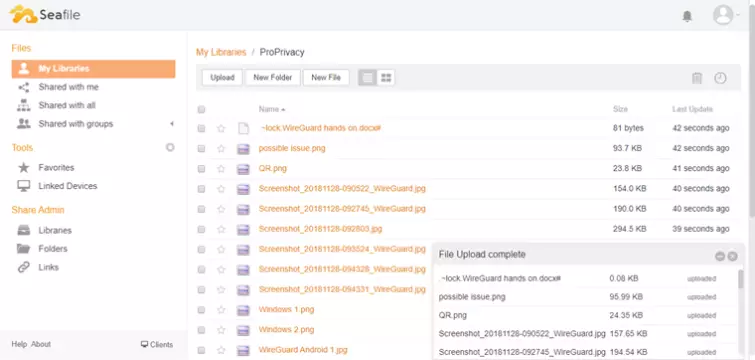Screen dimensions: 755x360
Task: Tick checkbox for ~lock.WireGuard hands on.docx#
Action: coord(201,129)
